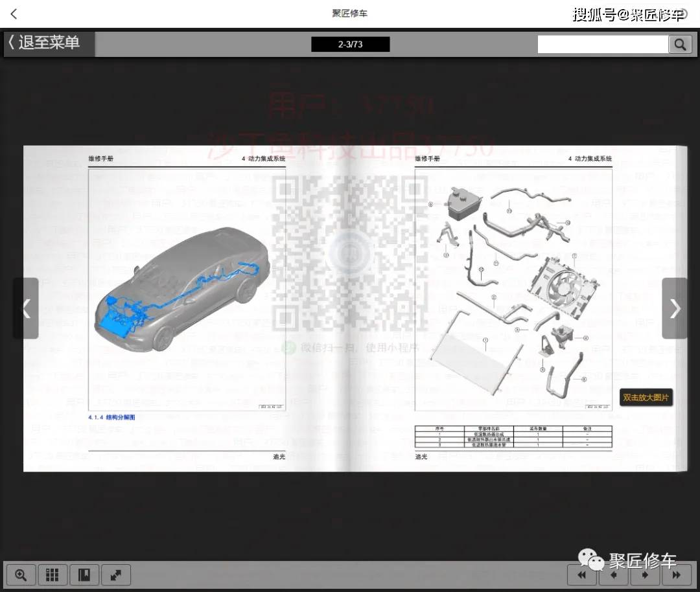This screenshot has width=700, height=592.
Task: Open the bookmark panel
Action: (x=84, y=575)
